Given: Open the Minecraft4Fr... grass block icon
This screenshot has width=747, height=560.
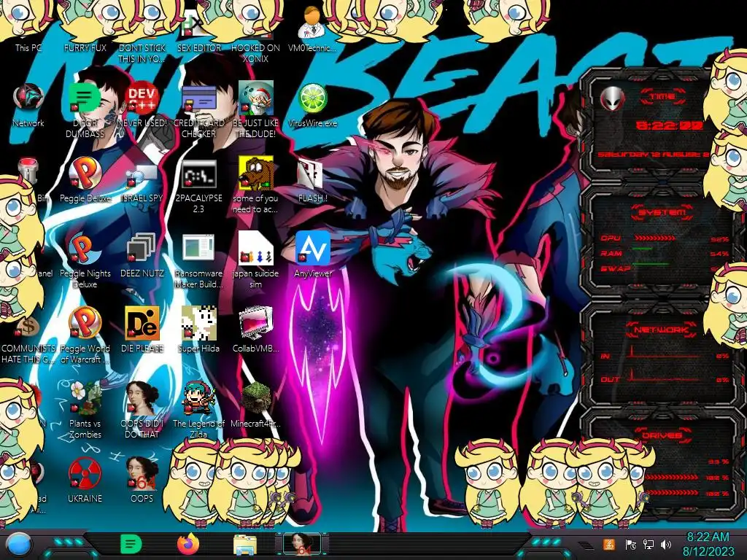Looking at the screenshot, I should [x=255, y=405].
